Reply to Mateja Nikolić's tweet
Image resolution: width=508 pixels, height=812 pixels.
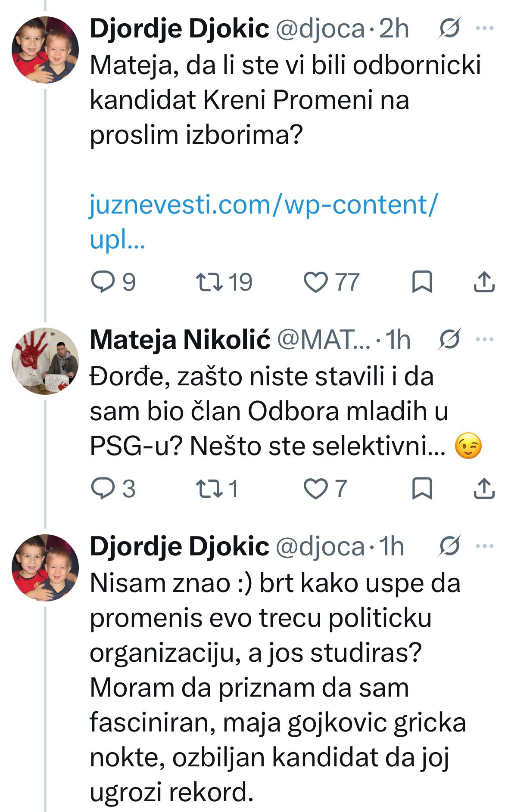(114, 489)
